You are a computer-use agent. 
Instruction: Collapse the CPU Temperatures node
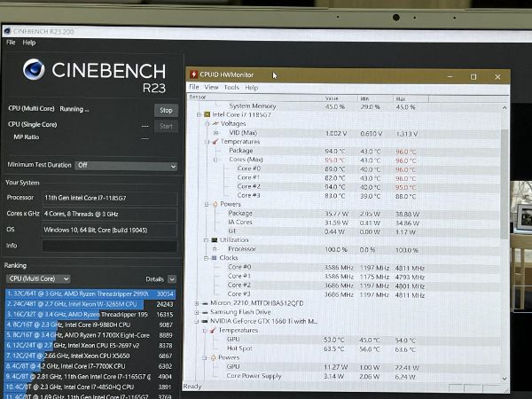tap(207, 142)
